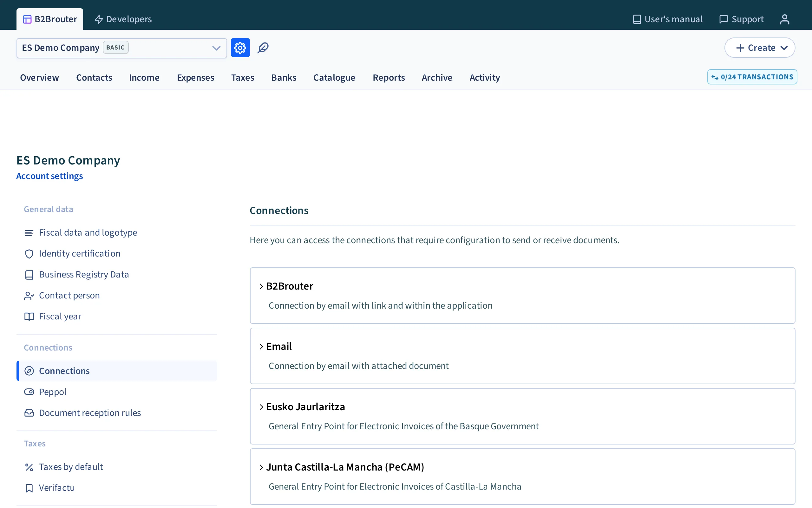Click the Support chat bubble icon
The width and height of the screenshot is (812, 508).
pyautogui.click(x=724, y=19)
